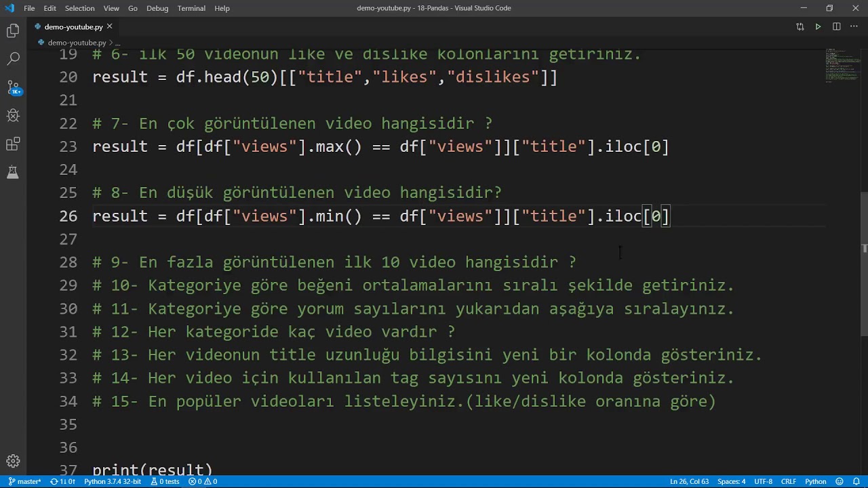Place the cursor in the df.head(50) code line
This screenshot has width=868, height=488.
click(325, 77)
